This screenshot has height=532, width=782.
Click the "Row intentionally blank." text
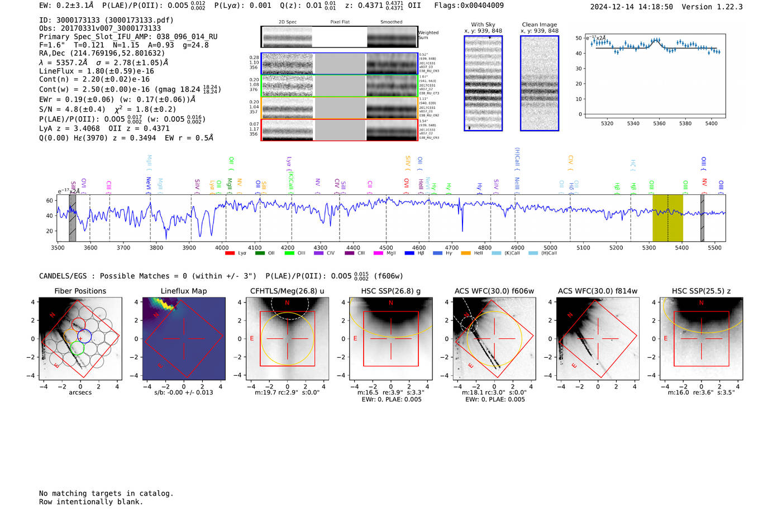click(x=91, y=502)
